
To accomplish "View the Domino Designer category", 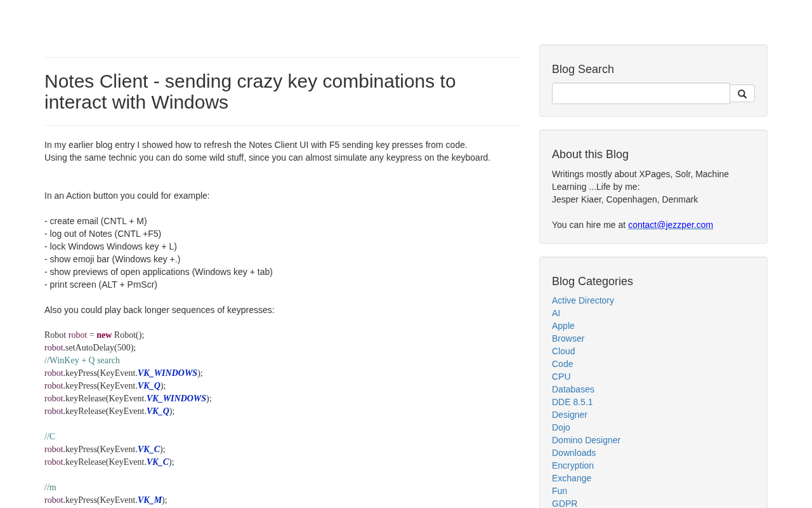I will pos(586,440).
